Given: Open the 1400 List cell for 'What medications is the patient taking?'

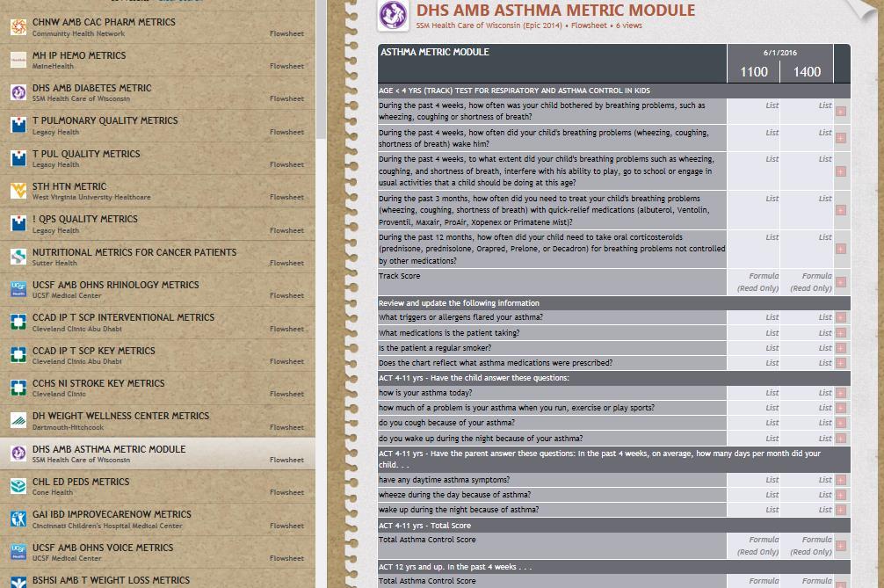Looking at the screenshot, I should tap(807, 333).
